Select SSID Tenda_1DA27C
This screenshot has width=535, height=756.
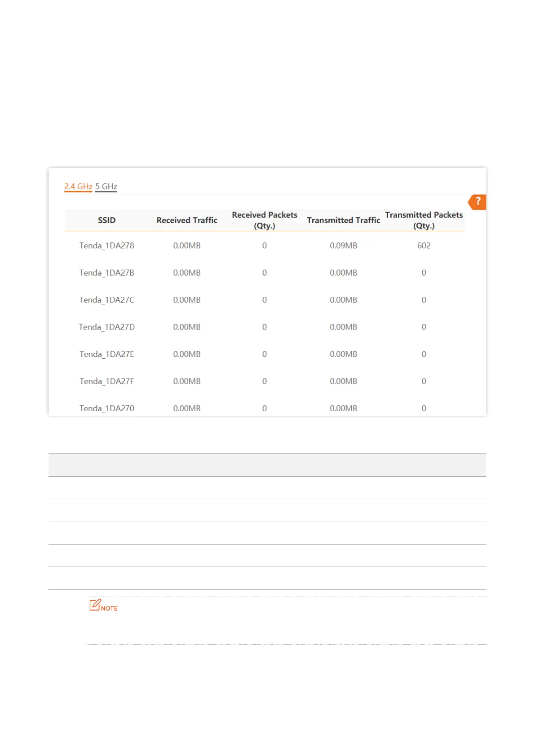point(107,300)
